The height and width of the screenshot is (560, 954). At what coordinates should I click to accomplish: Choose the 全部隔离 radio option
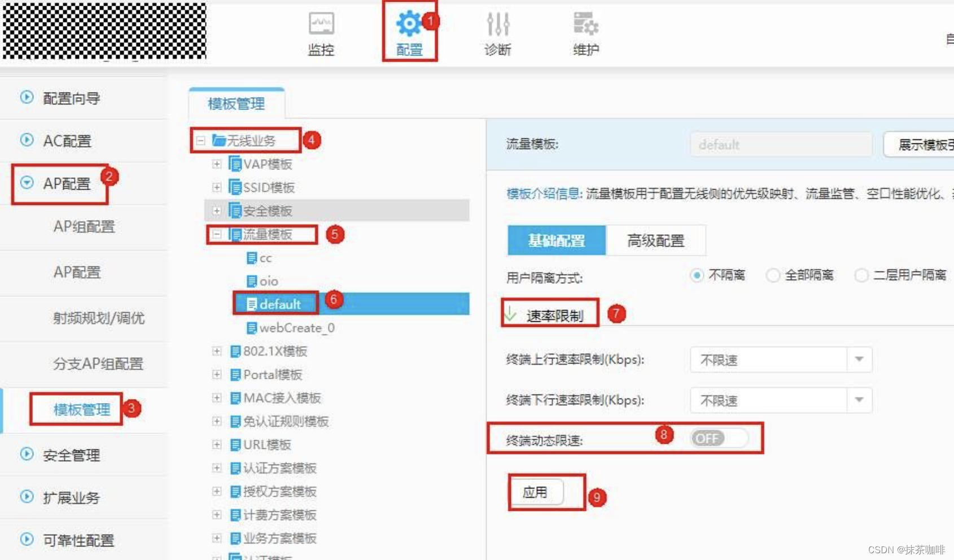772,275
